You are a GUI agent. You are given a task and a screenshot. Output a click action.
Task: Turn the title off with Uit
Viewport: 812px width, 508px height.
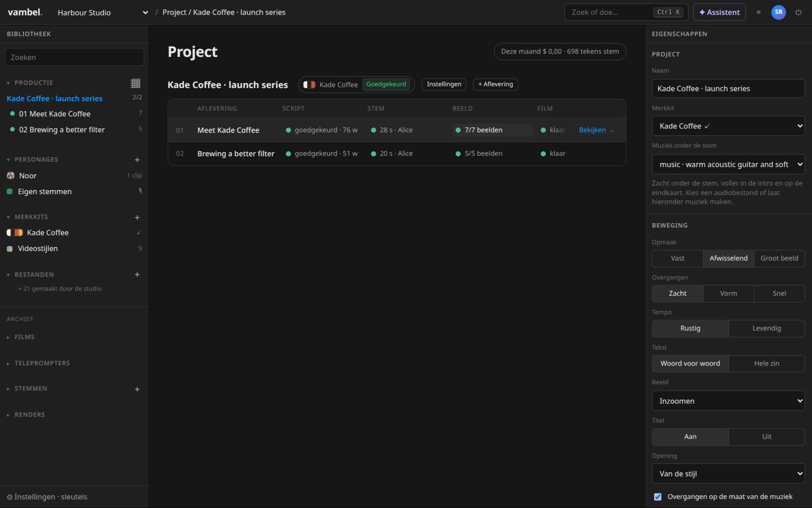coord(767,436)
